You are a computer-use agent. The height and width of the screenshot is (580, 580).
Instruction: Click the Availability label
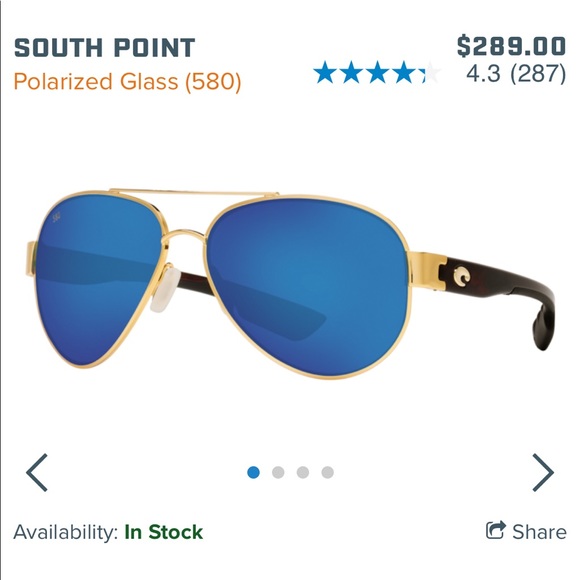[65, 532]
